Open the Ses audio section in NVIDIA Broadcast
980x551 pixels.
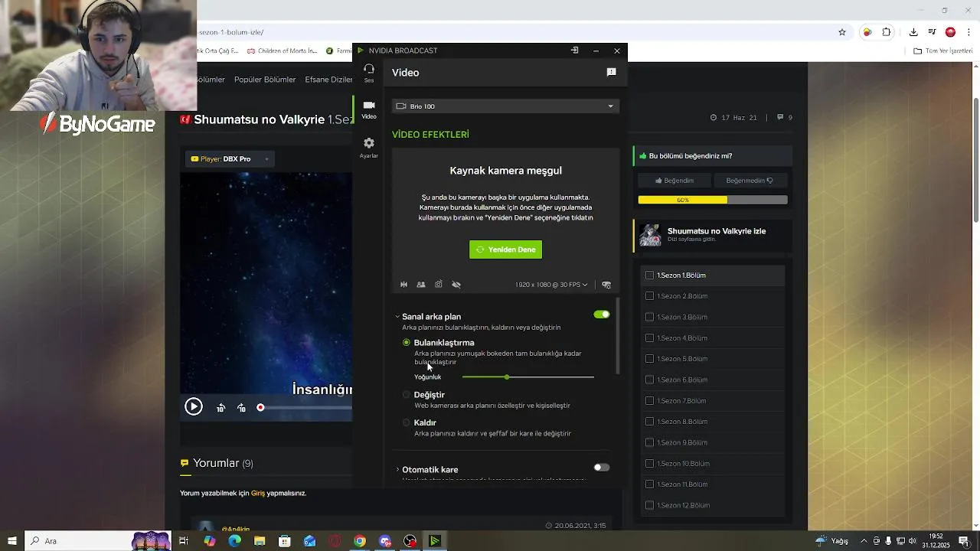pos(369,73)
